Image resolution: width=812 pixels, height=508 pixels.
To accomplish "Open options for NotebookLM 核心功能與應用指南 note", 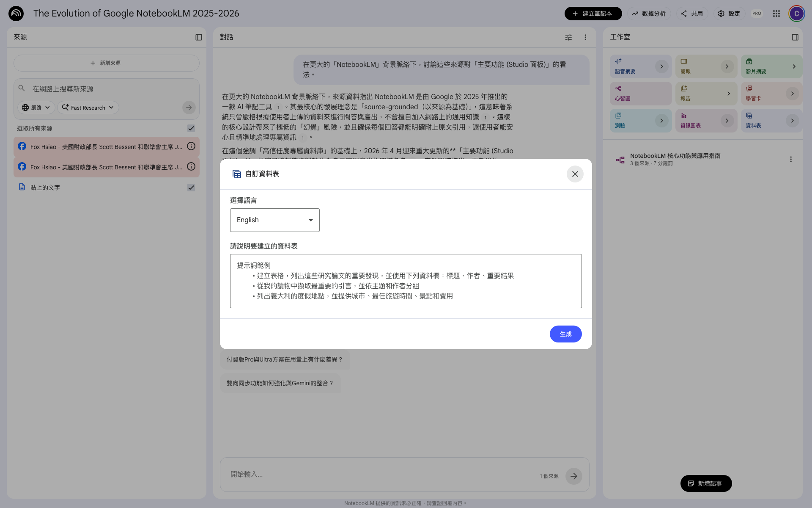I will point(791,159).
